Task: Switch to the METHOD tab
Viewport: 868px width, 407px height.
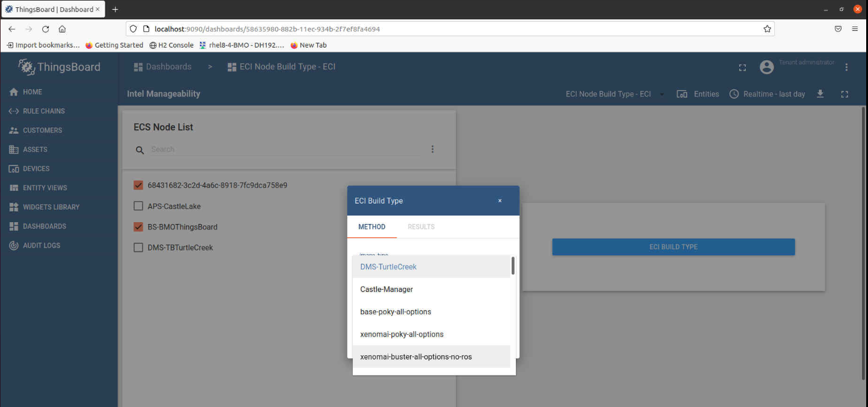Action: (372, 227)
